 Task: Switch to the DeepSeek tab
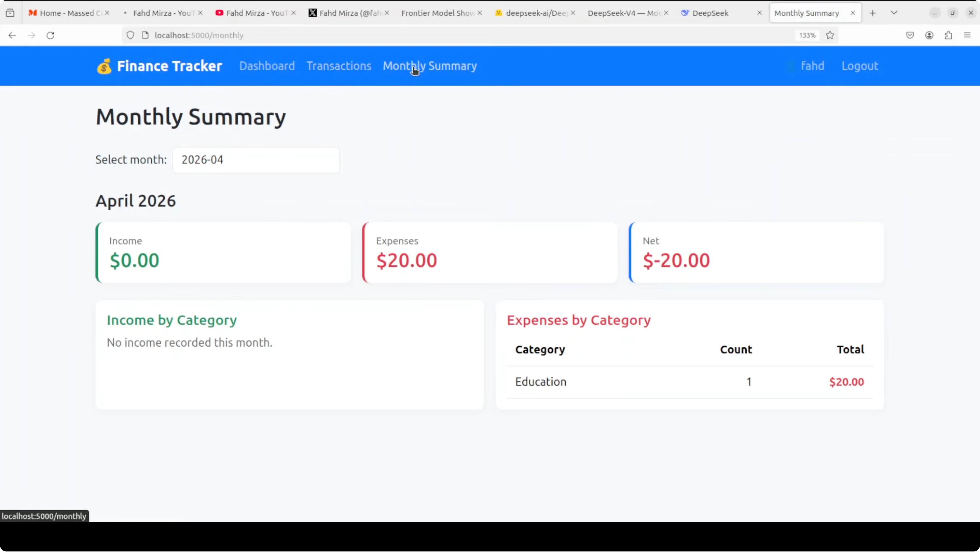[x=710, y=13]
